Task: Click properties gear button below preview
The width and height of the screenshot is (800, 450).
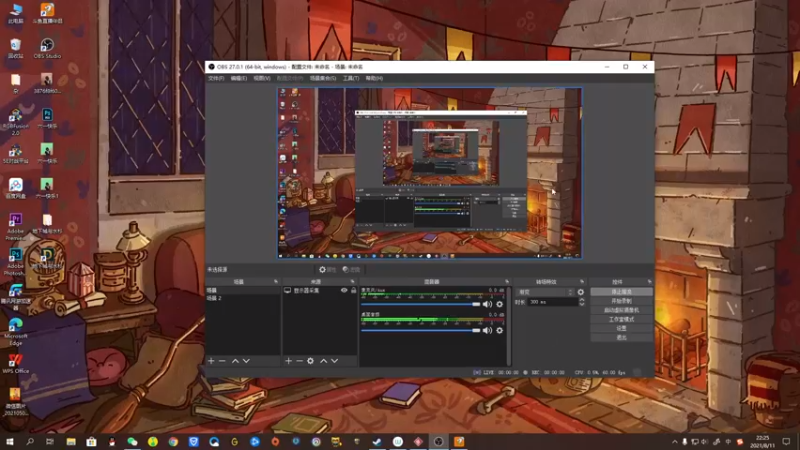Action: tap(328, 269)
